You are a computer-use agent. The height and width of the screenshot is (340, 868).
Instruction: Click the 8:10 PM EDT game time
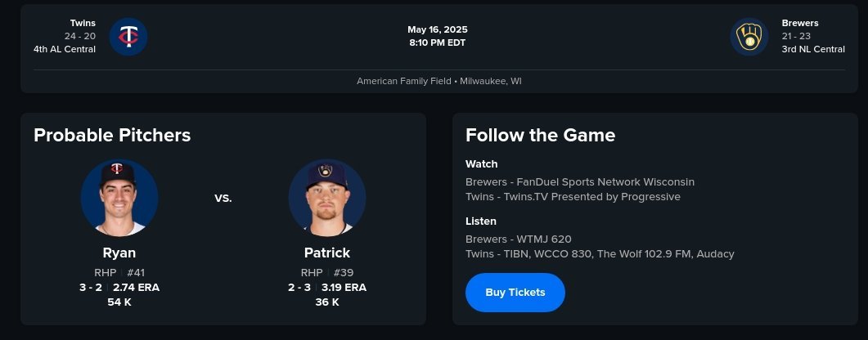438,42
